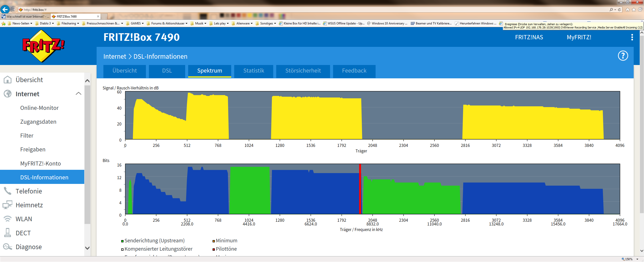Open the Windows 10 Anniversary bookmark

(387, 23)
